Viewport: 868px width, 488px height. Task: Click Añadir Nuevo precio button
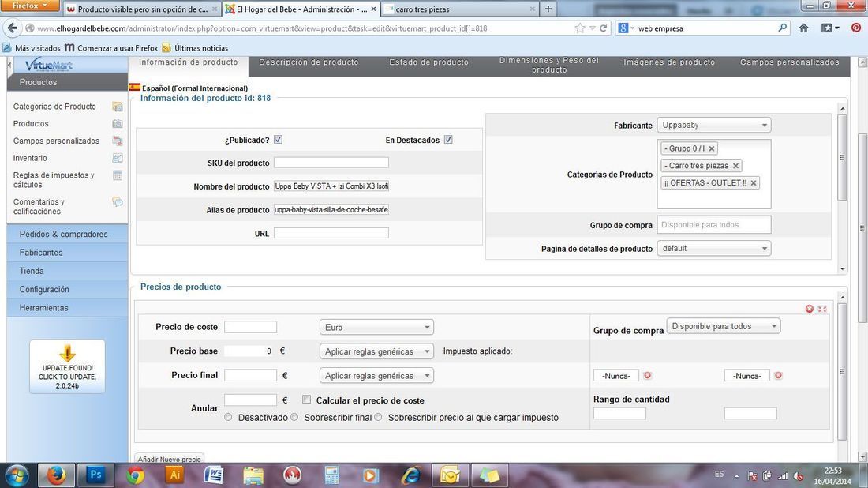(x=170, y=459)
